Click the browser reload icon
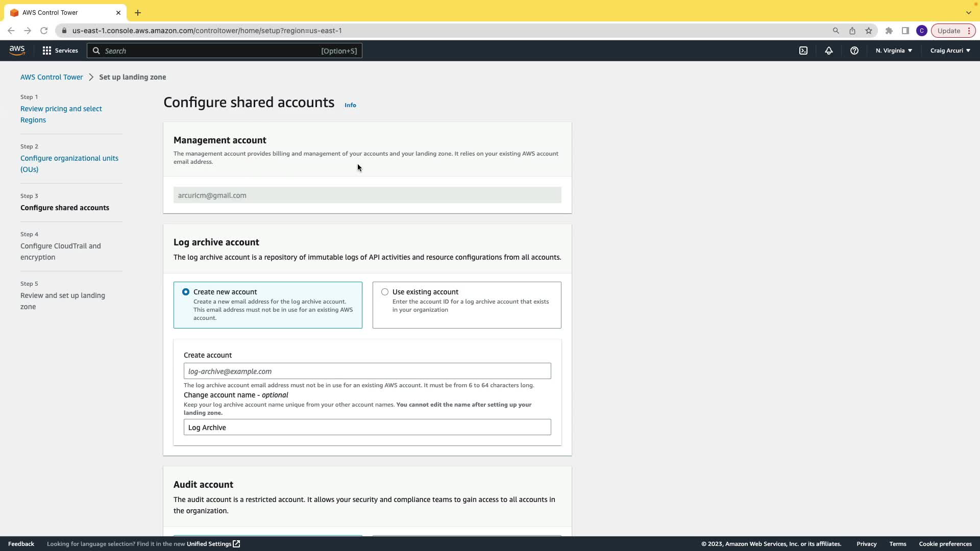This screenshot has height=551, width=980. pyautogui.click(x=44, y=31)
